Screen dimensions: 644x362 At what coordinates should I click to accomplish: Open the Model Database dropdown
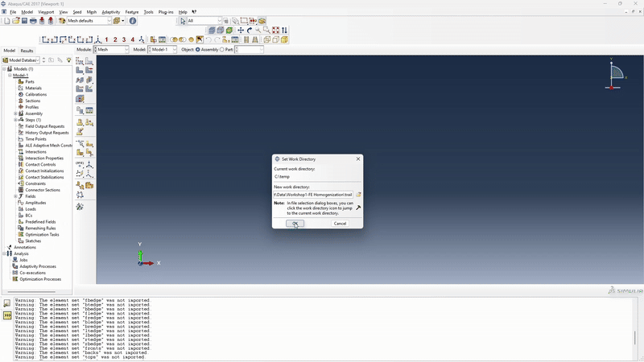21,60
